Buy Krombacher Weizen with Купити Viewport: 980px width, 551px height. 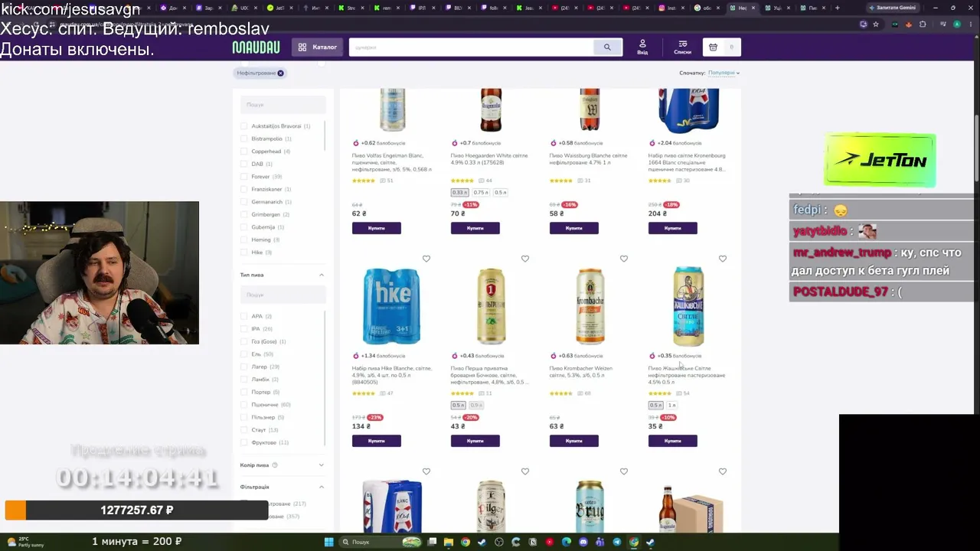(574, 441)
